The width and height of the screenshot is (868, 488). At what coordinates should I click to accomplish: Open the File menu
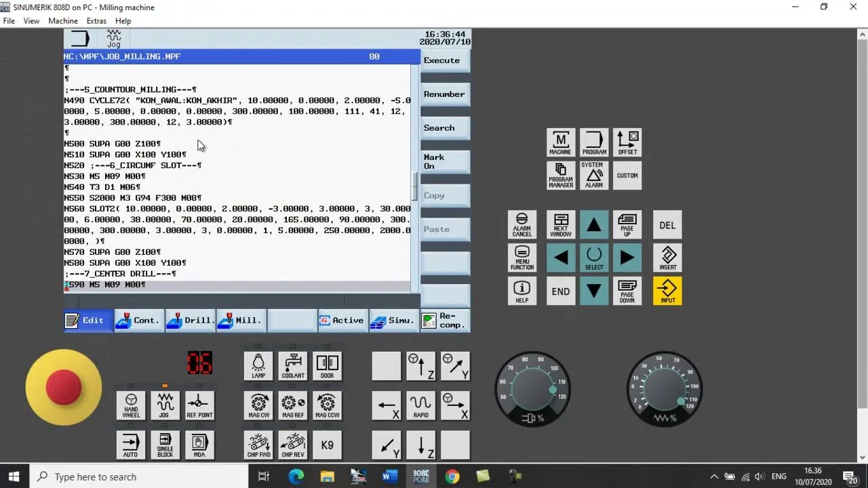(x=9, y=21)
